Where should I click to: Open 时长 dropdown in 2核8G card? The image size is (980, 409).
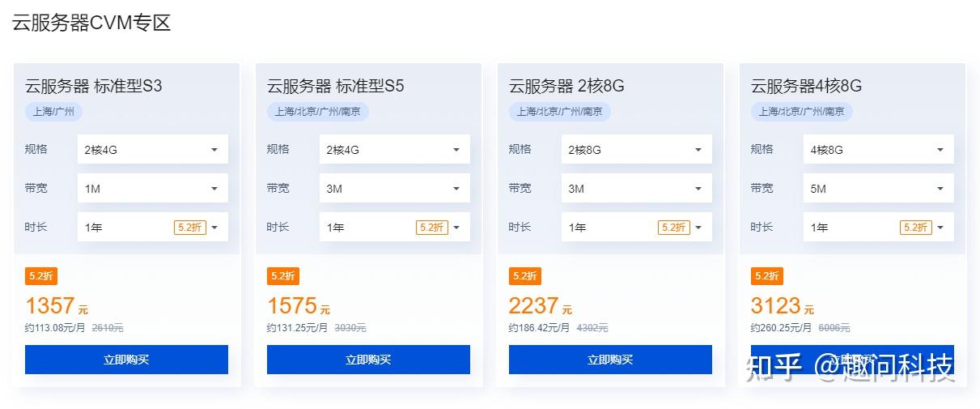tap(637, 228)
